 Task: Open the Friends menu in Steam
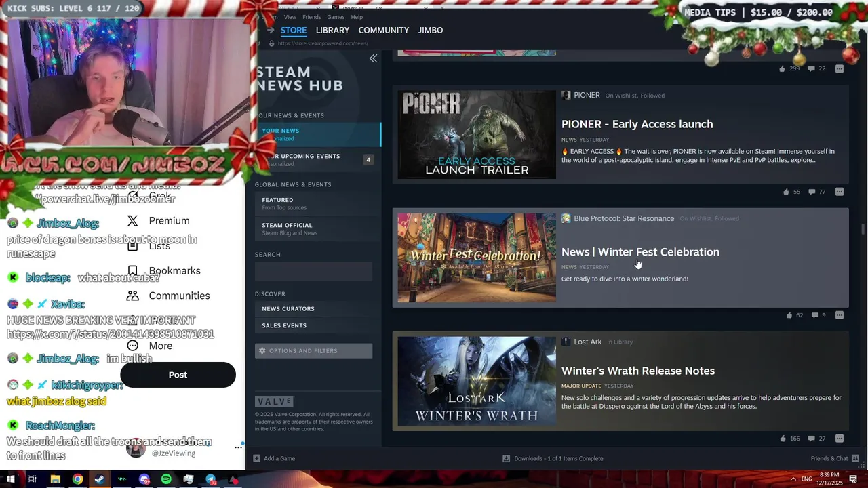(x=312, y=17)
